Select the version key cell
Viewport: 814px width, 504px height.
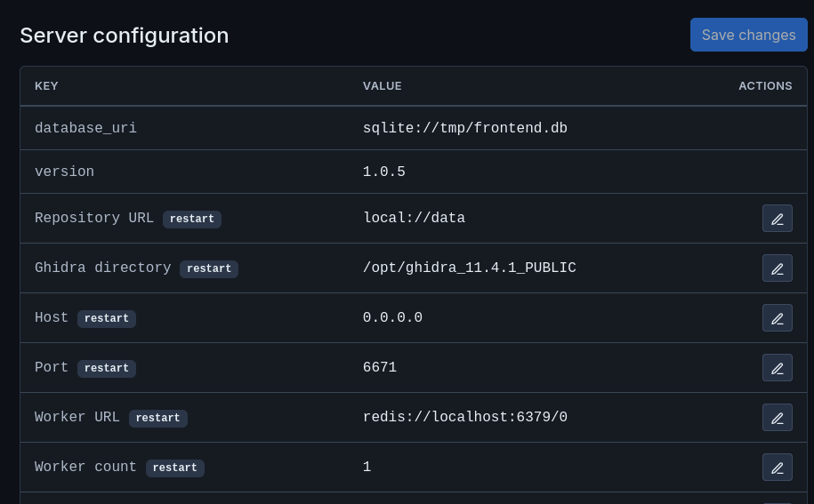[64, 172]
